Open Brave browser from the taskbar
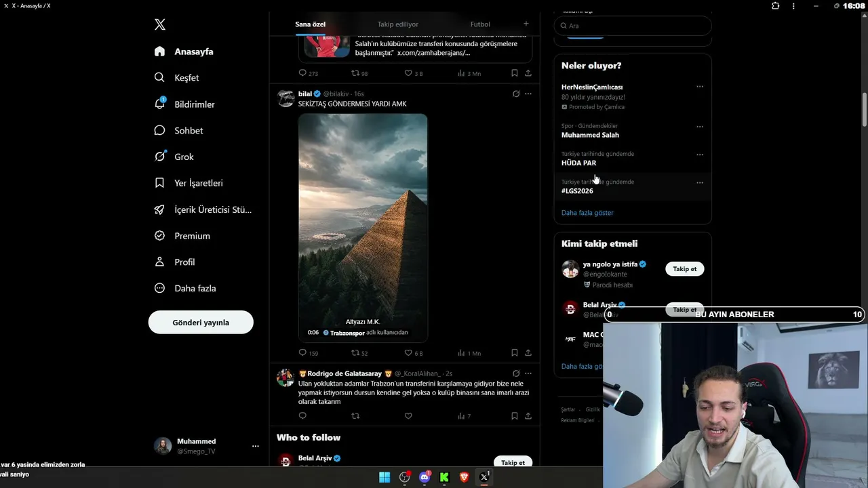 click(x=465, y=477)
